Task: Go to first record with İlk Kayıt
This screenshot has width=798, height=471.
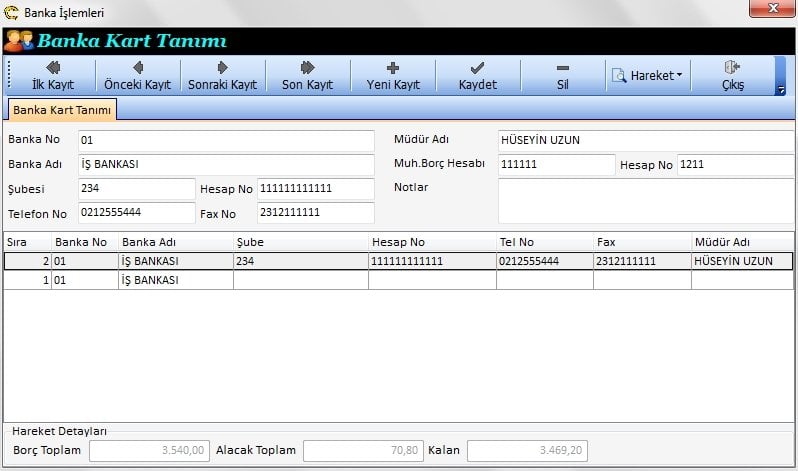Action: coord(53,76)
